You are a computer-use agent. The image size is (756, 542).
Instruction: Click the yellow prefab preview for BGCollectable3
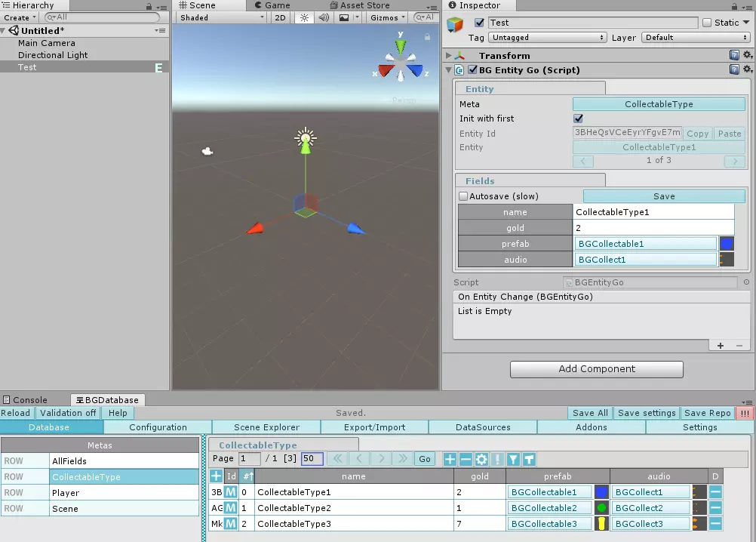[602, 524]
